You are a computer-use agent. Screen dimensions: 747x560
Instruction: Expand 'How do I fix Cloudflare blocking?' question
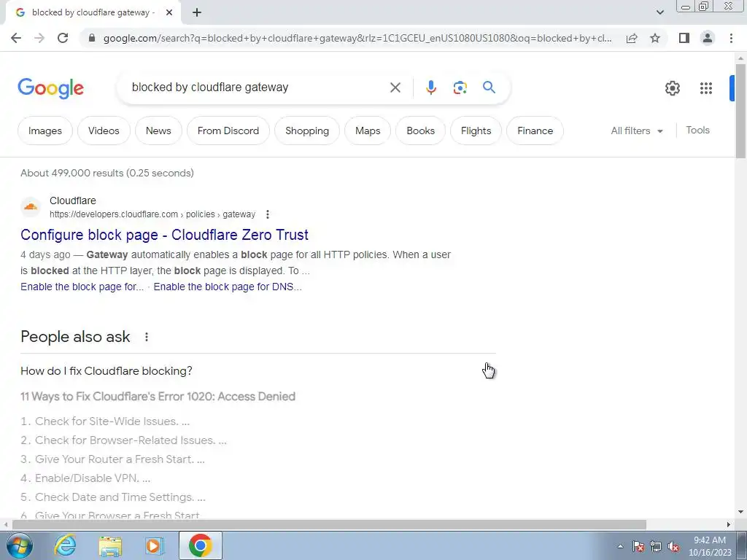click(258, 370)
